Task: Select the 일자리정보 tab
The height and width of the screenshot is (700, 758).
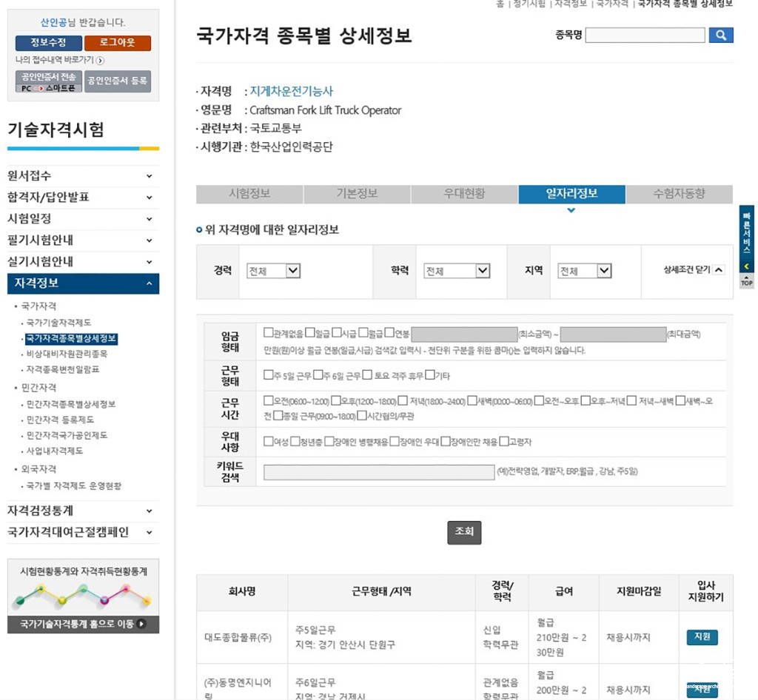Action: pos(572,194)
